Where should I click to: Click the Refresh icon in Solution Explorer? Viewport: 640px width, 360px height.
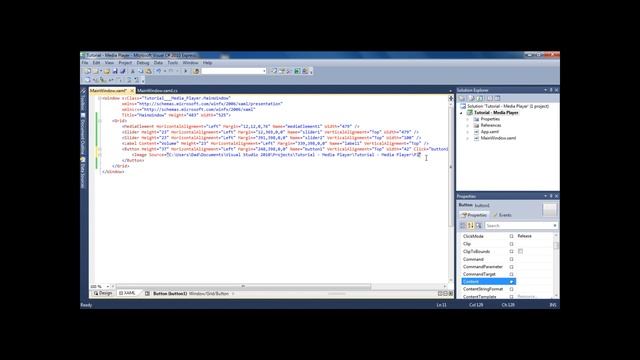[x=480, y=98]
